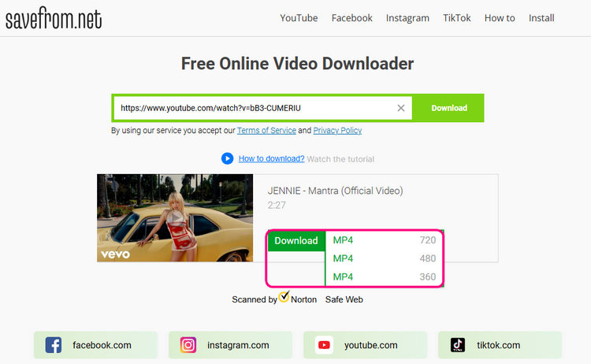Clear the URL with the X icon
Screen dimensions: 591x364
pos(401,108)
